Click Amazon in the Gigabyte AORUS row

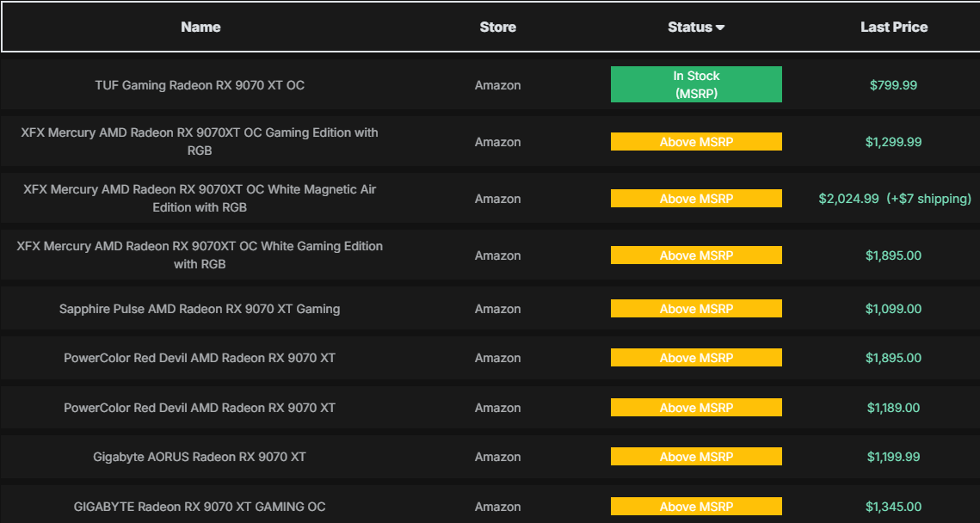coord(497,457)
